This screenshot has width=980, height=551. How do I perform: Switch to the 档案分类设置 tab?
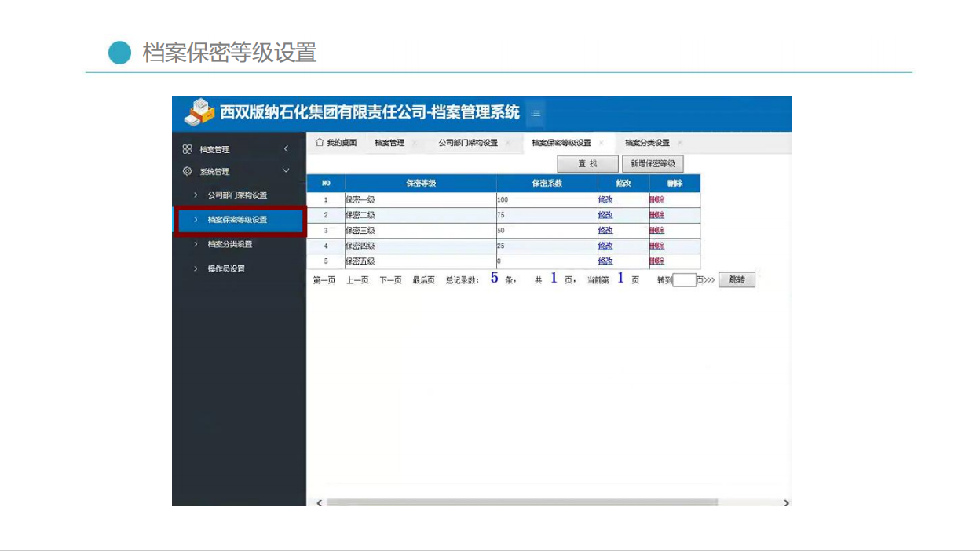pyautogui.click(x=648, y=143)
